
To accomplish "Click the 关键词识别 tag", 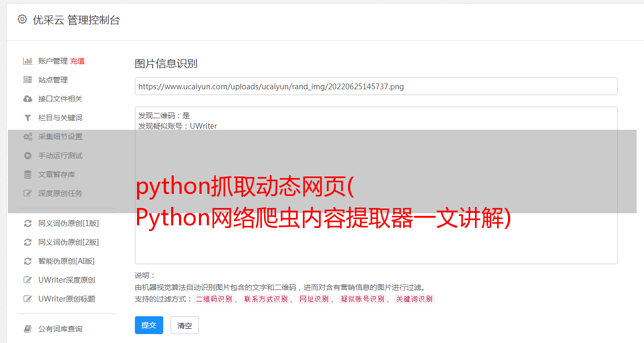I will (x=414, y=299).
